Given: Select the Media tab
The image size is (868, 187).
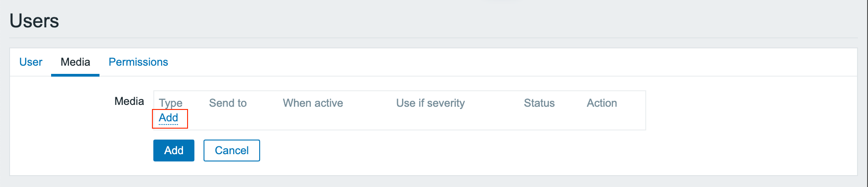Looking at the screenshot, I should [75, 62].
